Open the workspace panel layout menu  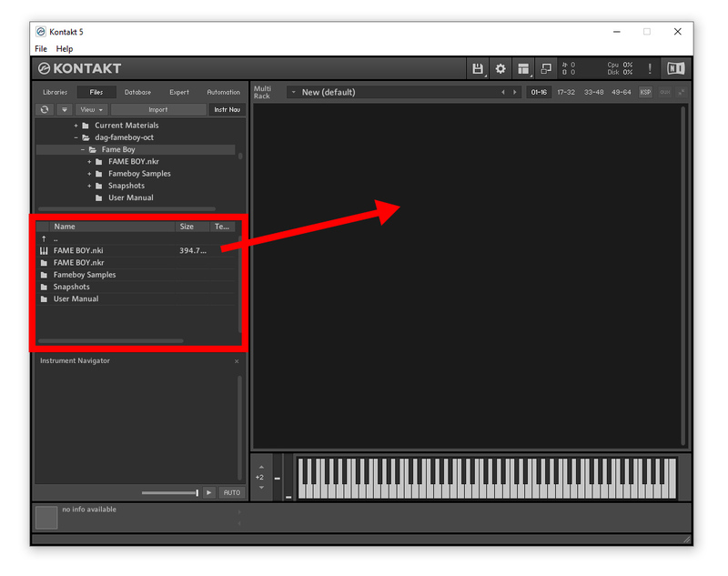click(x=523, y=68)
